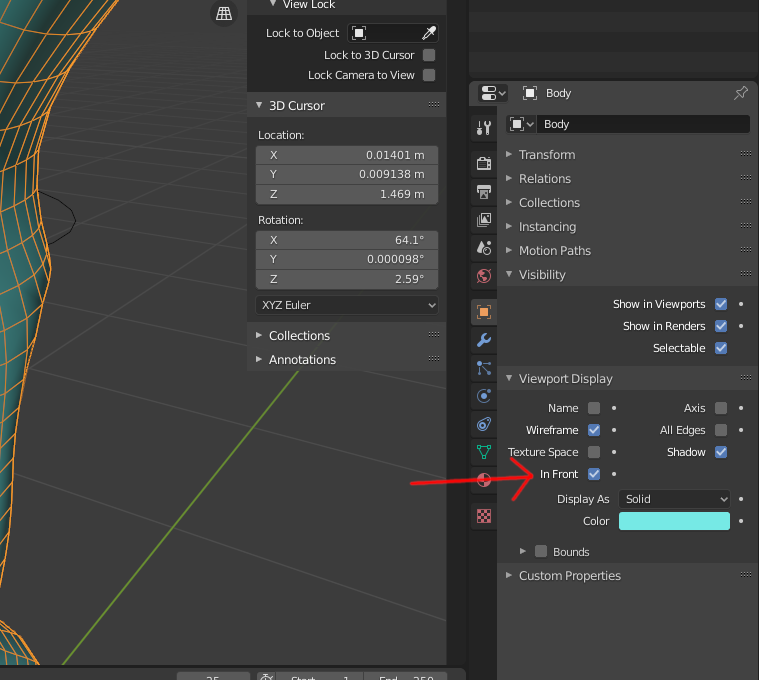Disable the Shadow checkbox
Image resolution: width=759 pixels, height=680 pixels.
pyautogui.click(x=721, y=452)
